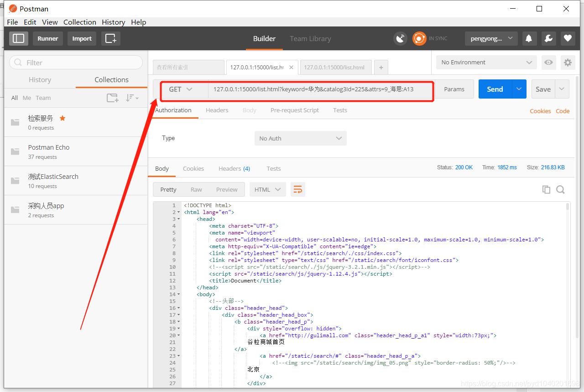This screenshot has width=584, height=392.
Task: Open collections sort order icon
Action: (x=132, y=98)
